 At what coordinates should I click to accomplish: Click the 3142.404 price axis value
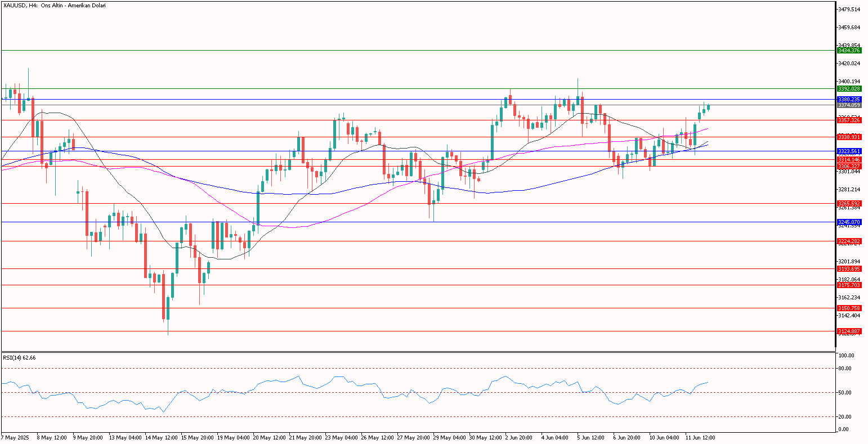pos(849,316)
